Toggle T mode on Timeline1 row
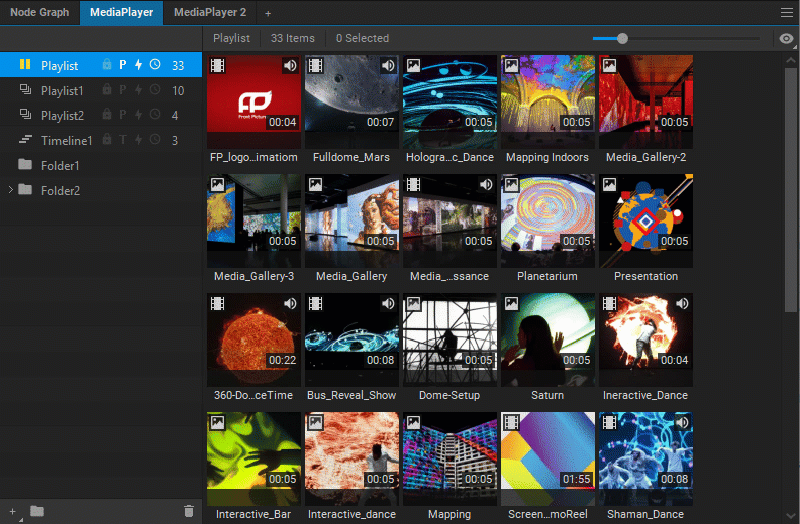The width and height of the screenshot is (800, 524). (x=122, y=139)
